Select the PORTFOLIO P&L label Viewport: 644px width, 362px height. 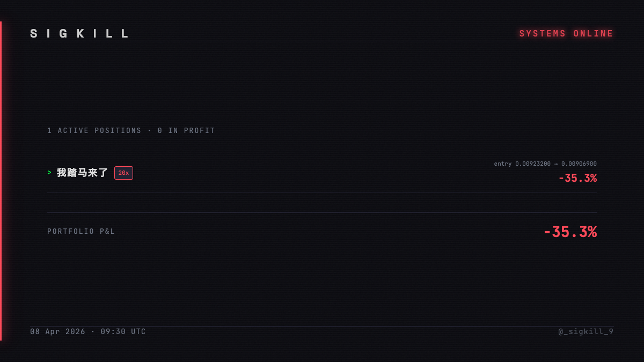pyautogui.click(x=81, y=232)
